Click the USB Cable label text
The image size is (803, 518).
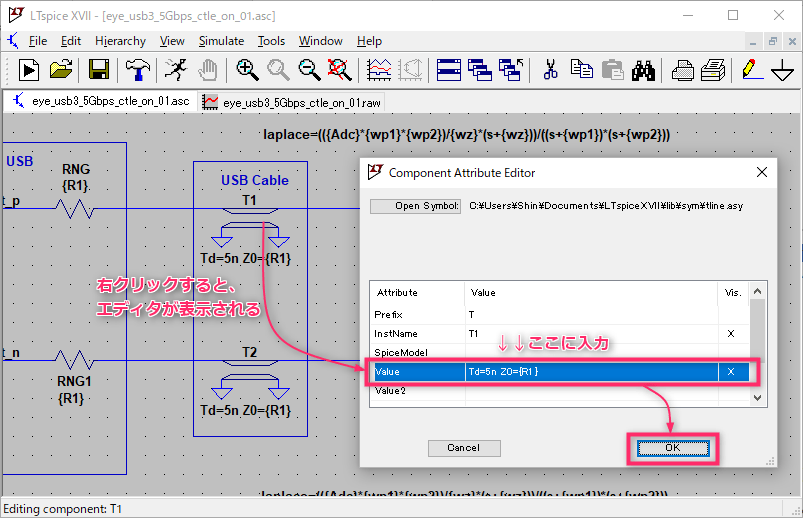pos(255,180)
